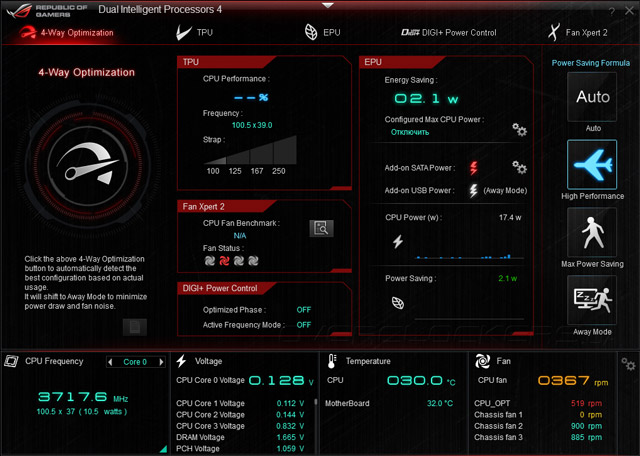
Task: Select the 125 strap bar
Action: point(238,157)
